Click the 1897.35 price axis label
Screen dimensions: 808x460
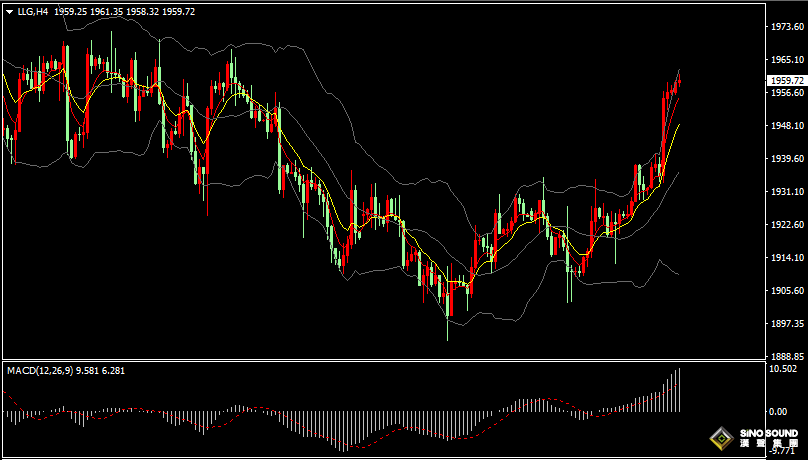(786, 323)
